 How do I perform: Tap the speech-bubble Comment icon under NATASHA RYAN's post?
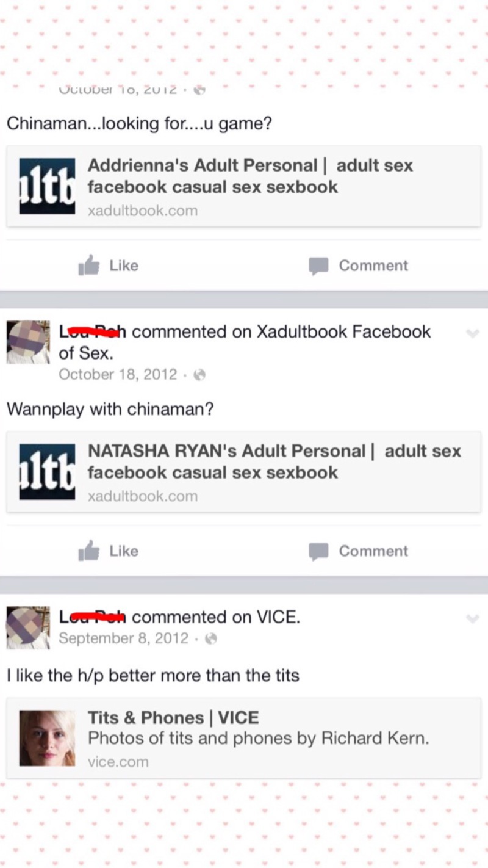coord(318,551)
